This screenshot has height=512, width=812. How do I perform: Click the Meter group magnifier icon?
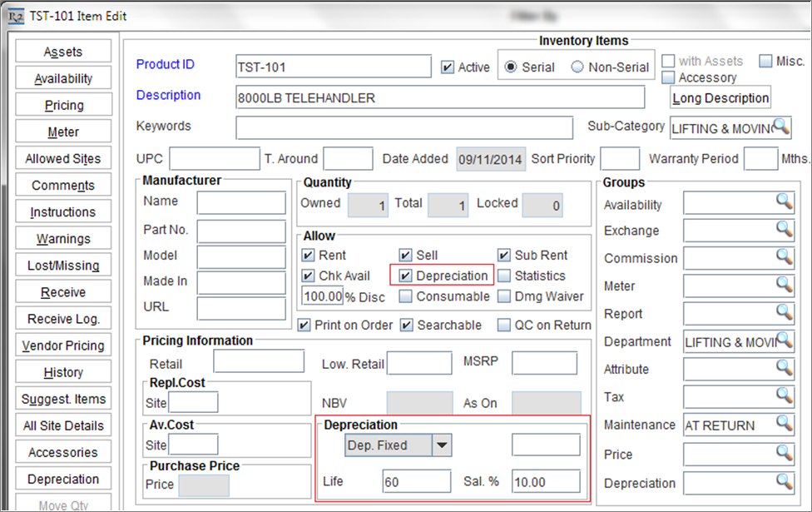click(x=785, y=286)
